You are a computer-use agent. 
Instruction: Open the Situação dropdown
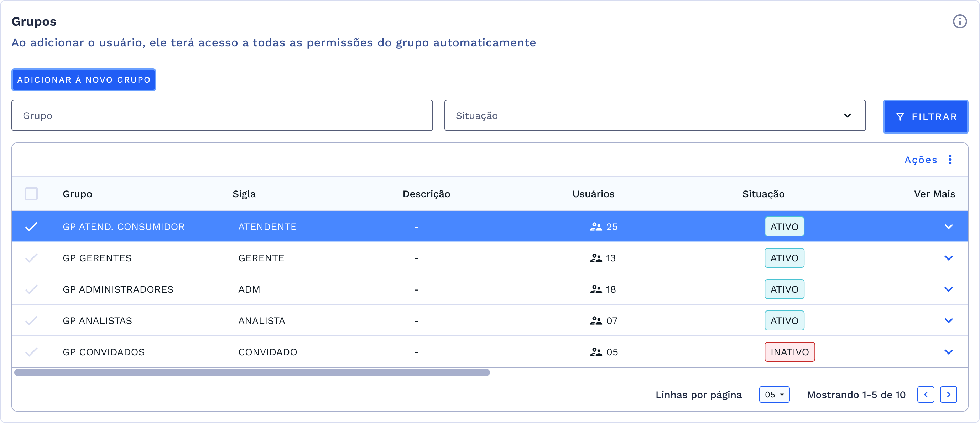[655, 116]
